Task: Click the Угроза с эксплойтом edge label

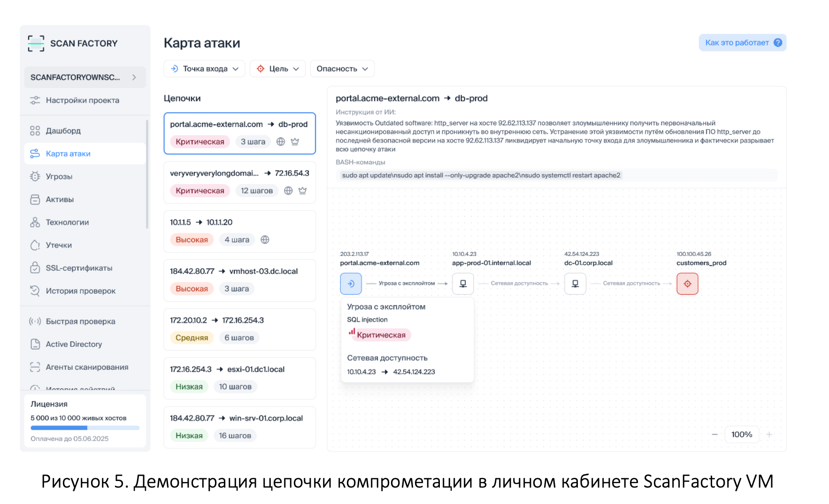Action: 407,283
